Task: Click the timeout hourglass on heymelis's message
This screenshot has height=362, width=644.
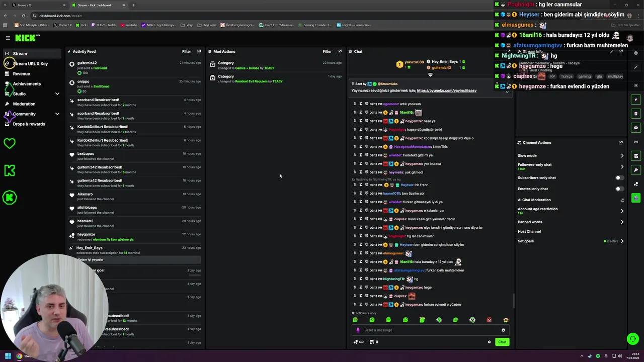Action: [x=361, y=172]
